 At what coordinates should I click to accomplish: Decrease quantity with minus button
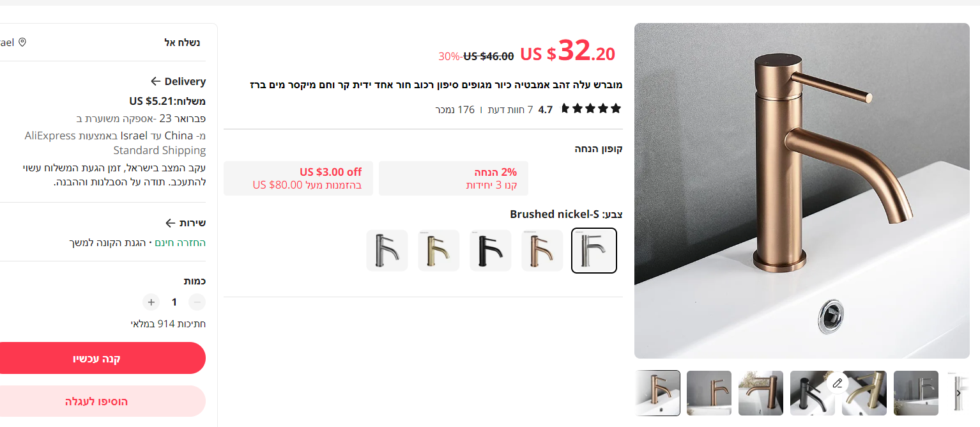[x=197, y=302]
